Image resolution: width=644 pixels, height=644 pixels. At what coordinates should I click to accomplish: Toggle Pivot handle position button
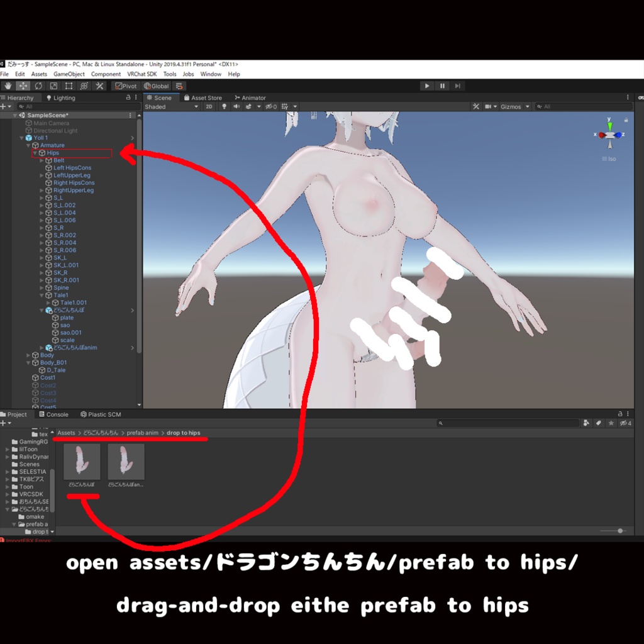point(126,86)
